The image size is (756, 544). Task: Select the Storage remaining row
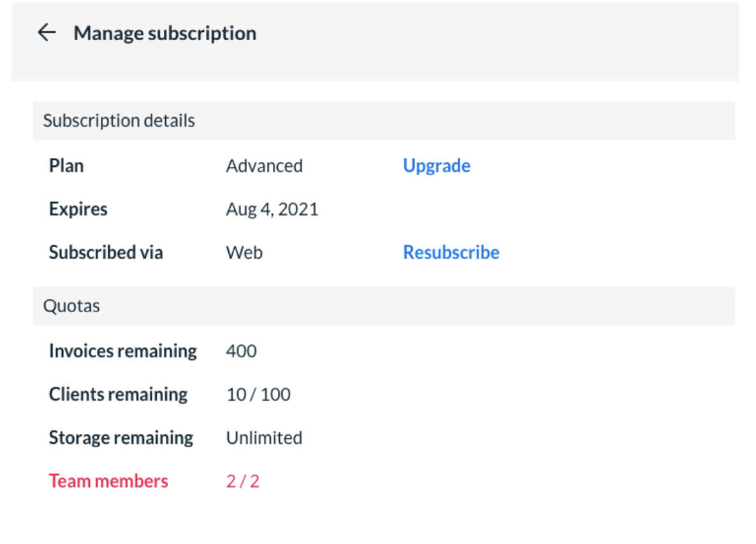coord(121,438)
